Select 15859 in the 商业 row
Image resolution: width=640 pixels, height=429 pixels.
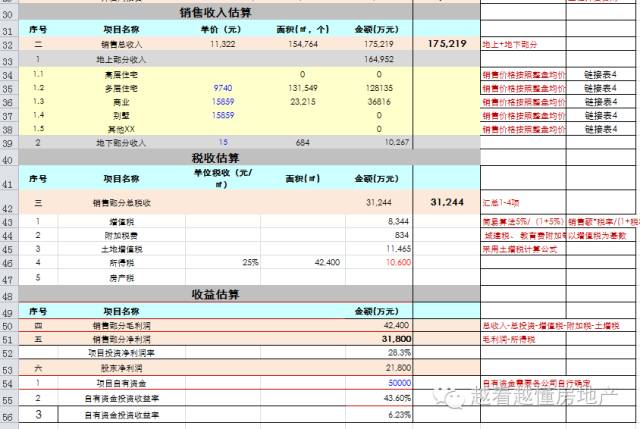pyautogui.click(x=223, y=101)
